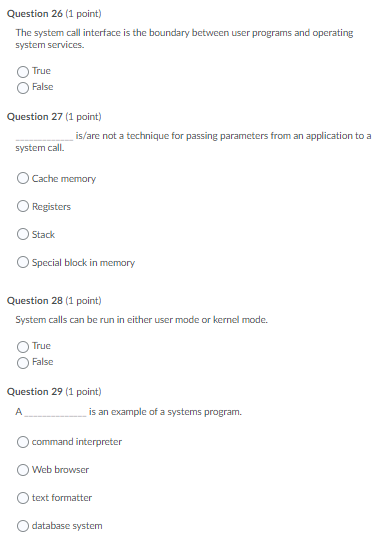This screenshot has width=389, height=539.
Task: Select Web browser option
Action: pyautogui.click(x=23, y=470)
